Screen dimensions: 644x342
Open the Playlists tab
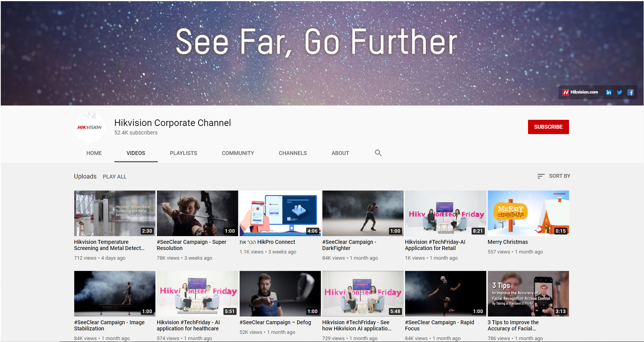[183, 153]
